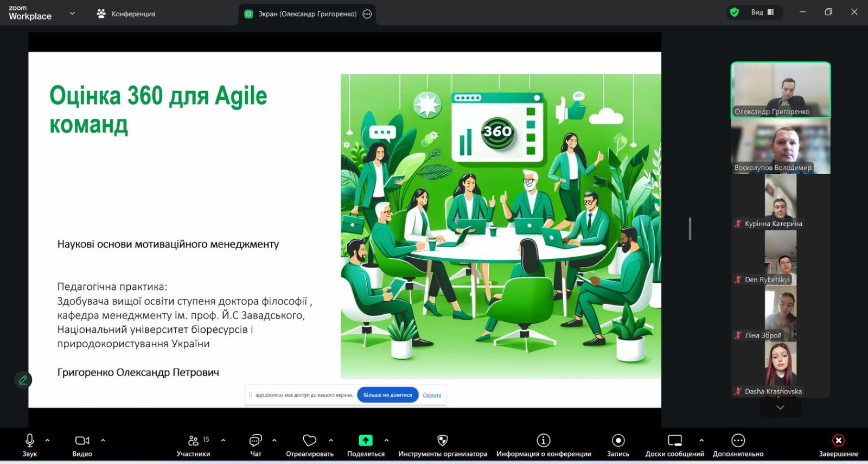End meeting with the Завершение button

(839, 445)
